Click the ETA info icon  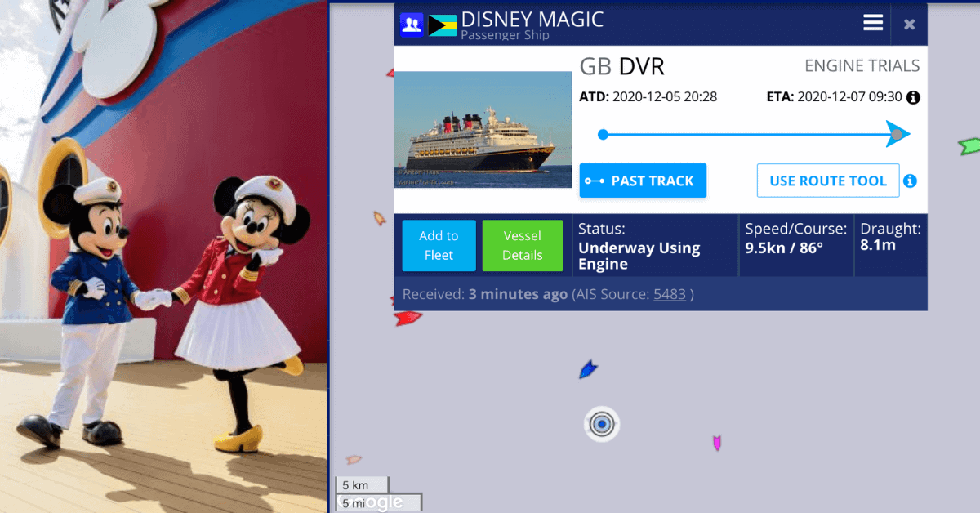coord(913,97)
